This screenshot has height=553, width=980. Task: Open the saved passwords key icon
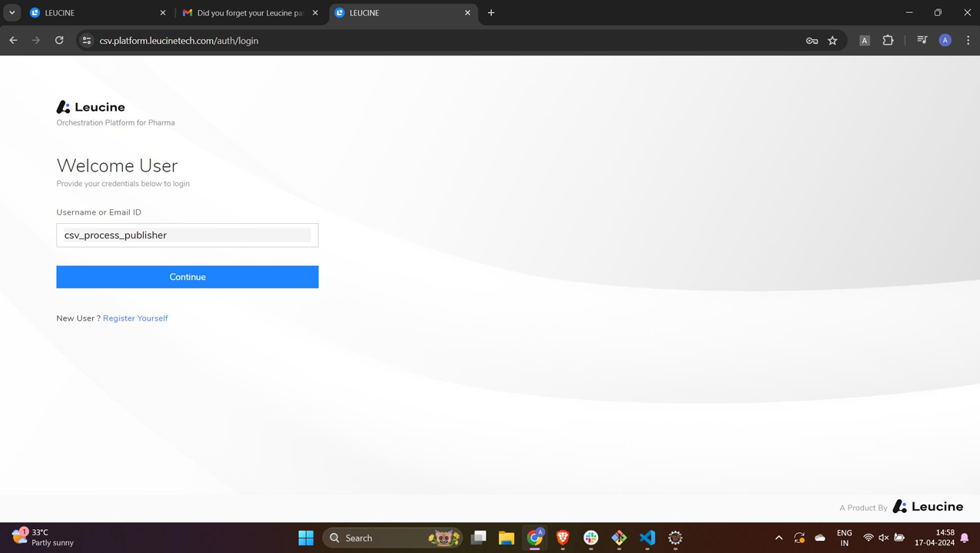pyautogui.click(x=812, y=41)
